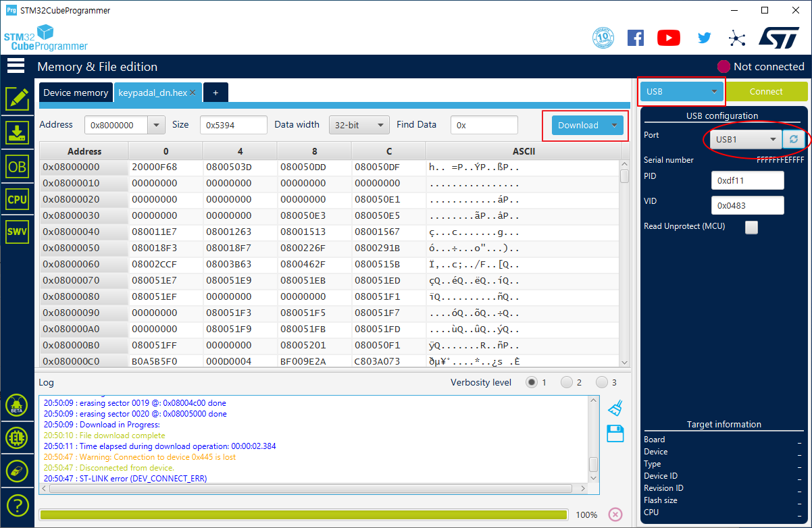Open Erasing & Programming download icon
The image size is (812, 528).
coord(17,132)
